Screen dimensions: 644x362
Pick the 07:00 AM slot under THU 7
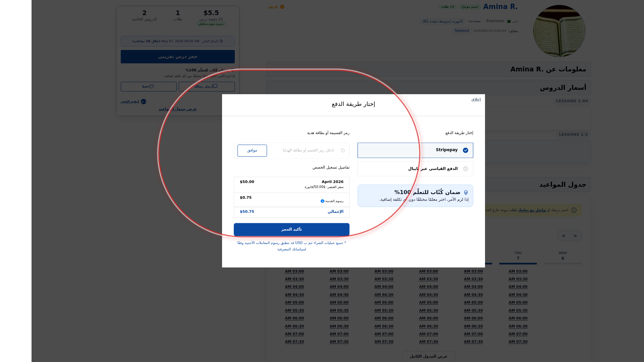click(x=518, y=334)
